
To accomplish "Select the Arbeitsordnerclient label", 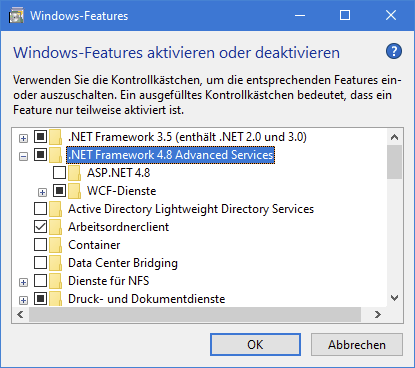I will coord(119,227).
